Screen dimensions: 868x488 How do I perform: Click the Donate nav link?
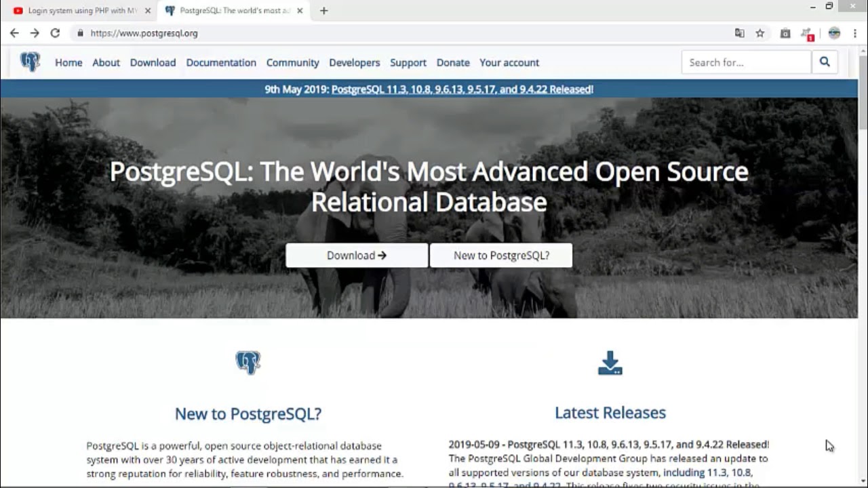(453, 62)
